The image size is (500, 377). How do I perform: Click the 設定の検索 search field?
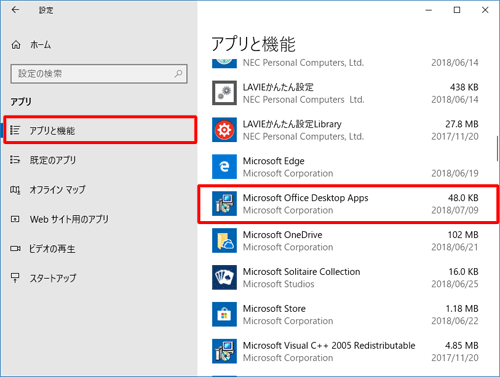pyautogui.click(x=99, y=74)
